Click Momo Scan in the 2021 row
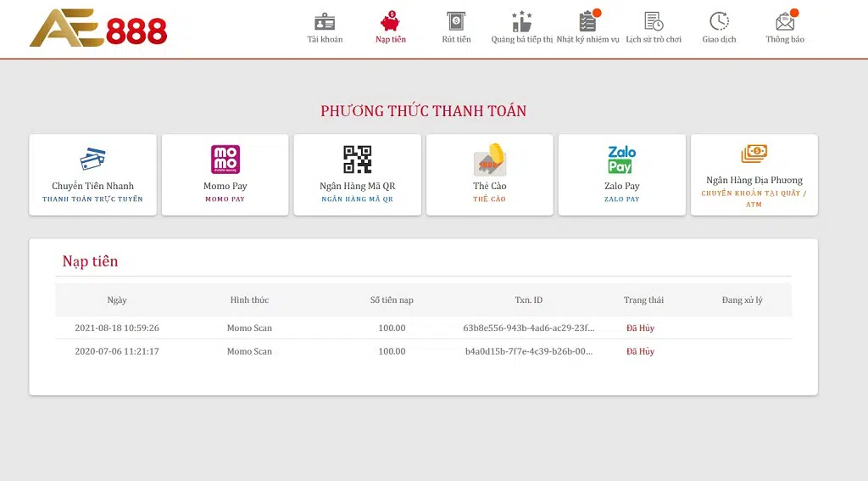The height and width of the screenshot is (481, 868). 249,327
